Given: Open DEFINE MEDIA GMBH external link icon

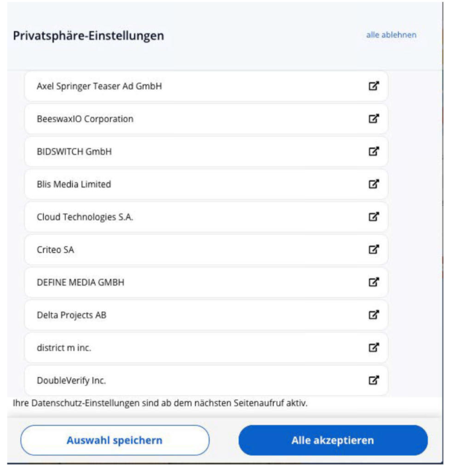Looking at the screenshot, I should 373,282.
